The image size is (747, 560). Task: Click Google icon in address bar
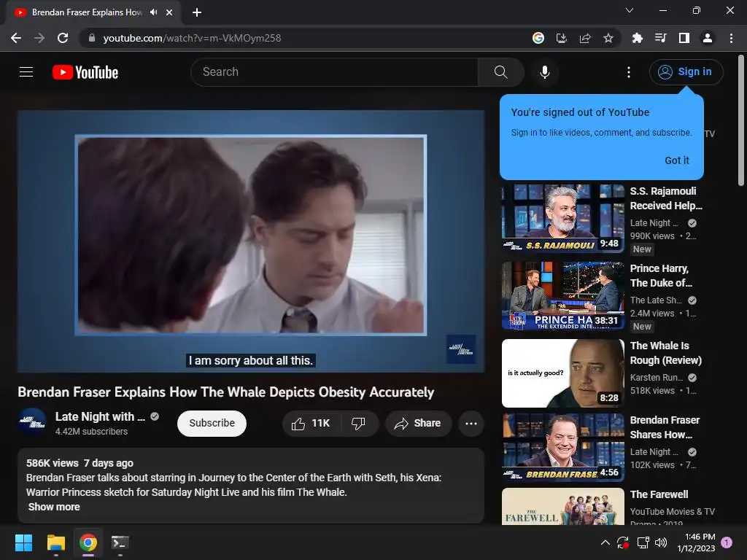pos(538,38)
